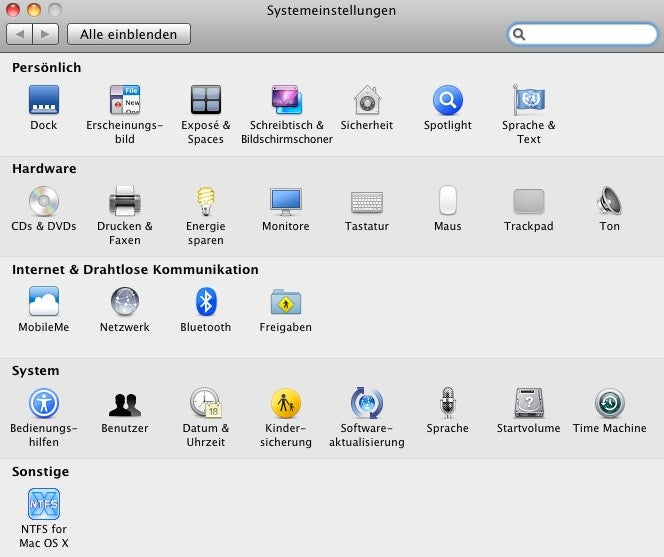Close the Systemeinstellungen window
Screen dimensions: 664x557
click(13, 9)
